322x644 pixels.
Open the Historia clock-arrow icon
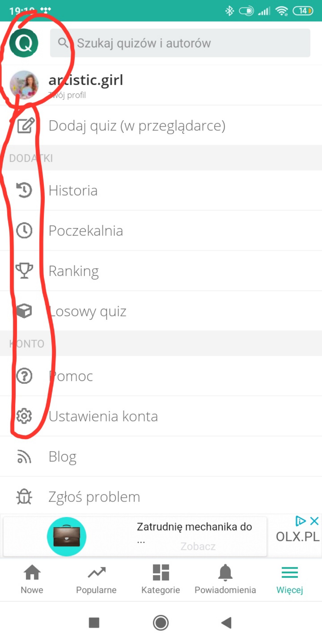24,190
